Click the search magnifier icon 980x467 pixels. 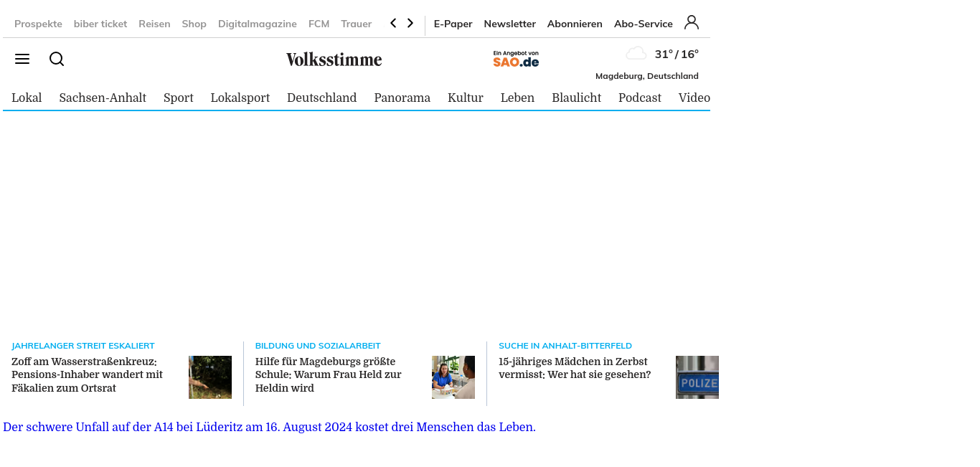[57, 59]
